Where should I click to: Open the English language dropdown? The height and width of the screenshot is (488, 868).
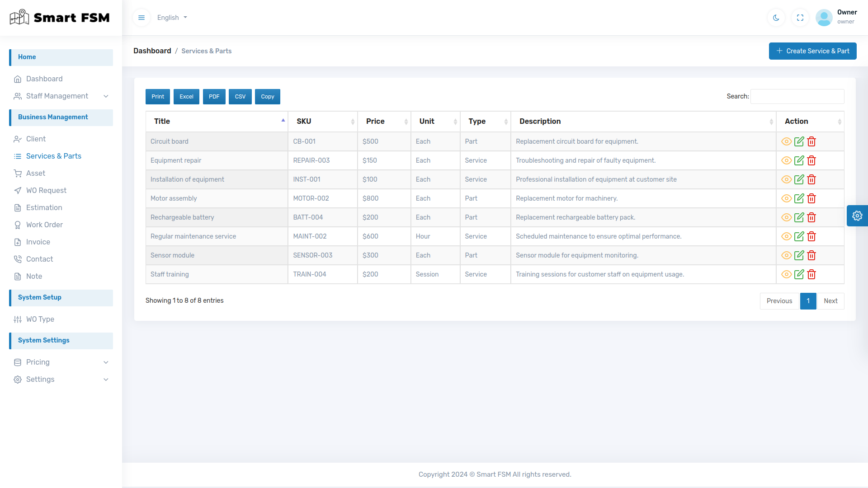coord(172,18)
